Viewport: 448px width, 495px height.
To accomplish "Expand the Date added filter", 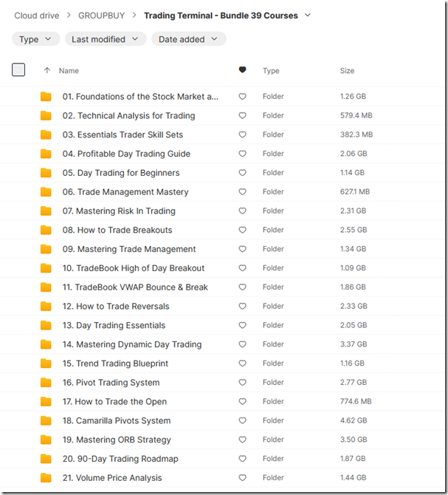I will [x=188, y=39].
